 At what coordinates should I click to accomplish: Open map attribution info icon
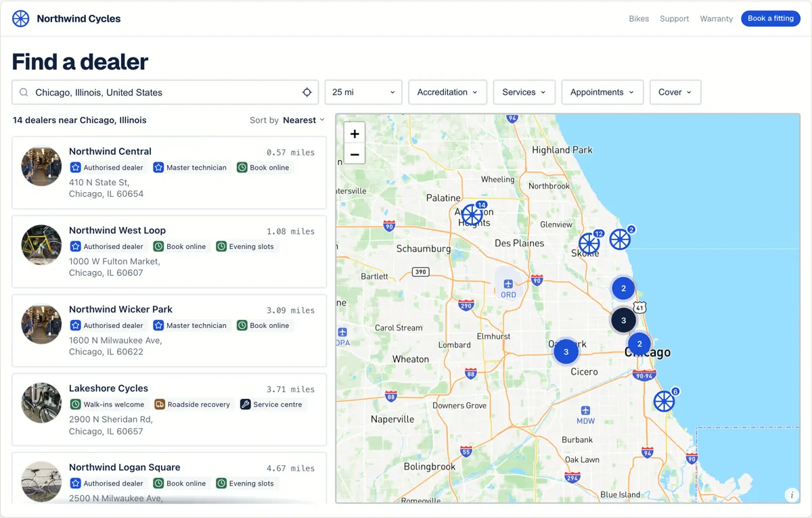coord(791,495)
